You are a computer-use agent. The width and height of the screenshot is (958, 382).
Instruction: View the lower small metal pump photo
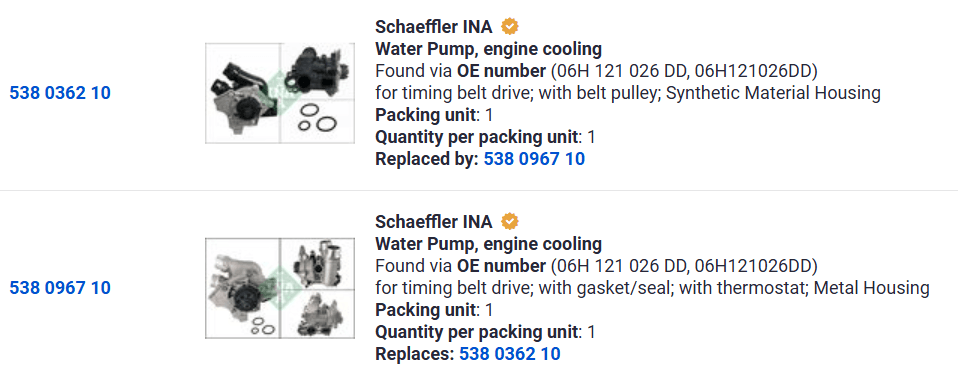pos(317,313)
